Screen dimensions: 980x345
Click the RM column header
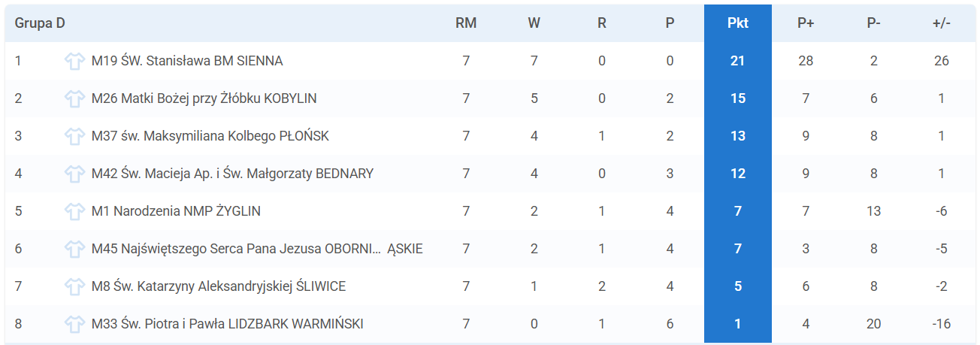tap(466, 23)
